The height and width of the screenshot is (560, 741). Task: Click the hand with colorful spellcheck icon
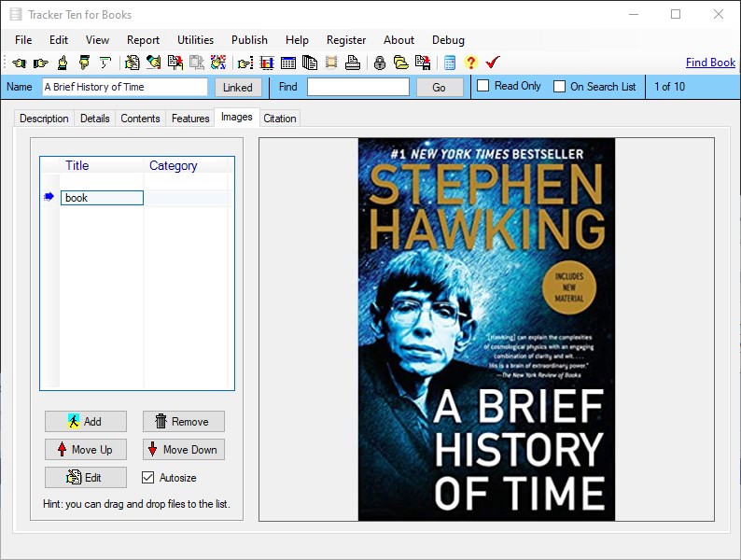click(x=217, y=63)
